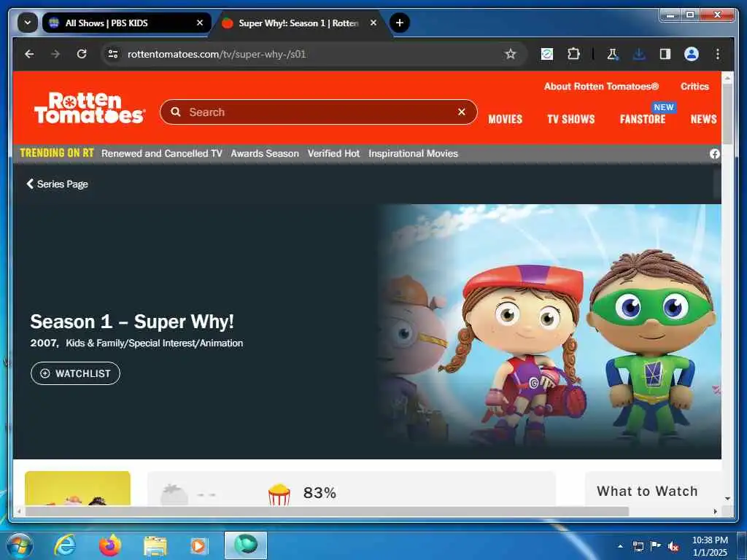Go back to previous page
This screenshot has height=560, width=747.
[x=29, y=54]
